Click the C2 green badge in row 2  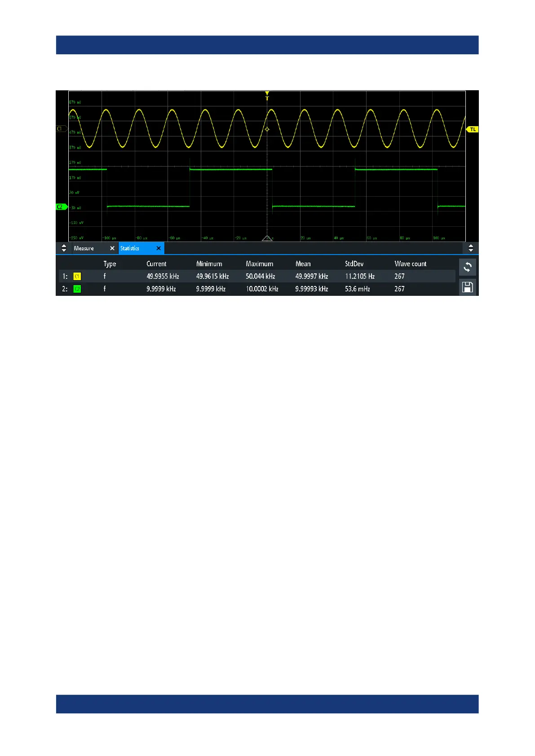(x=77, y=289)
